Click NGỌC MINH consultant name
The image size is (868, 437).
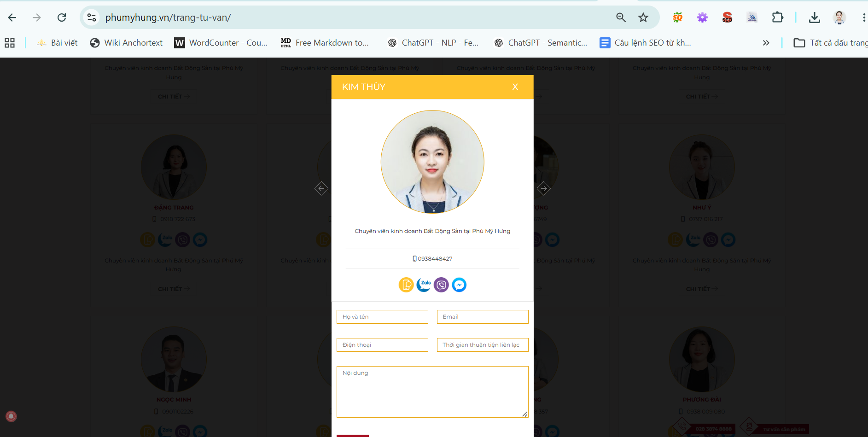point(174,400)
